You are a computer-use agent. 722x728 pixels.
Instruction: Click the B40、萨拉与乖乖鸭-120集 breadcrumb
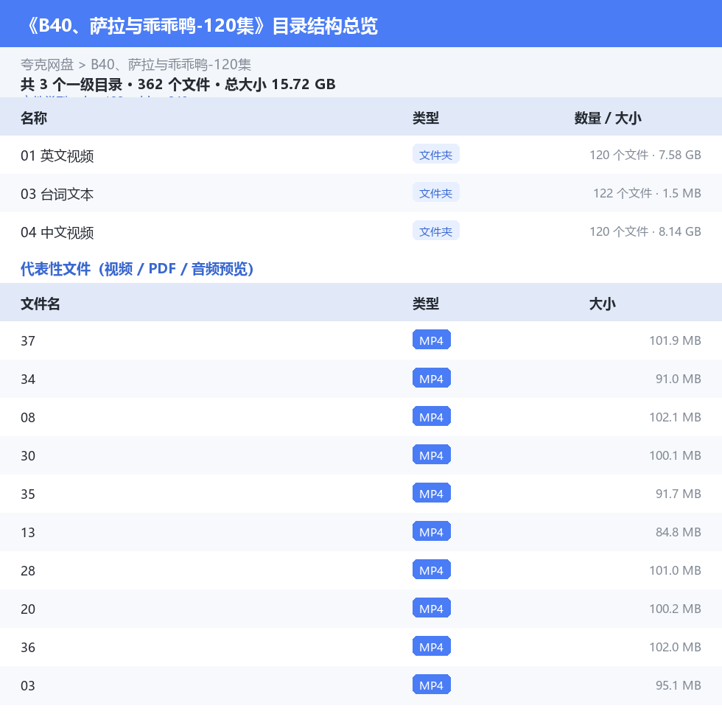pyautogui.click(x=171, y=64)
